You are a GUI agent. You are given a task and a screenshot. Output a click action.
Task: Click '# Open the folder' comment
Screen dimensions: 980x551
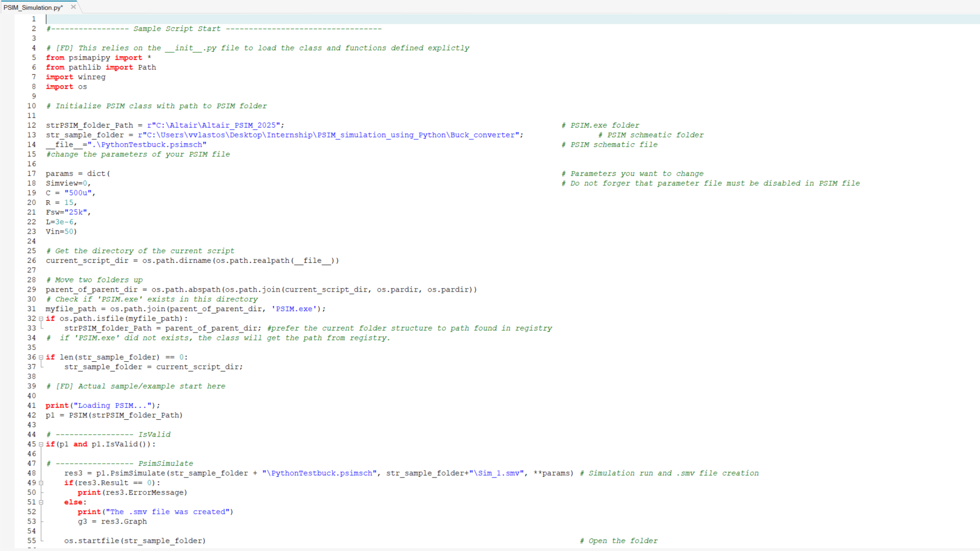coord(618,541)
